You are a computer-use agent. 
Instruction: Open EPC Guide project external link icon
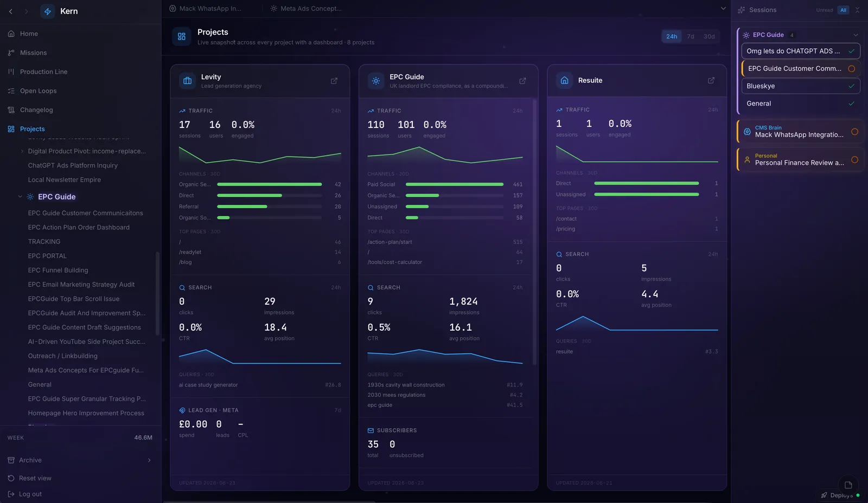click(x=522, y=81)
